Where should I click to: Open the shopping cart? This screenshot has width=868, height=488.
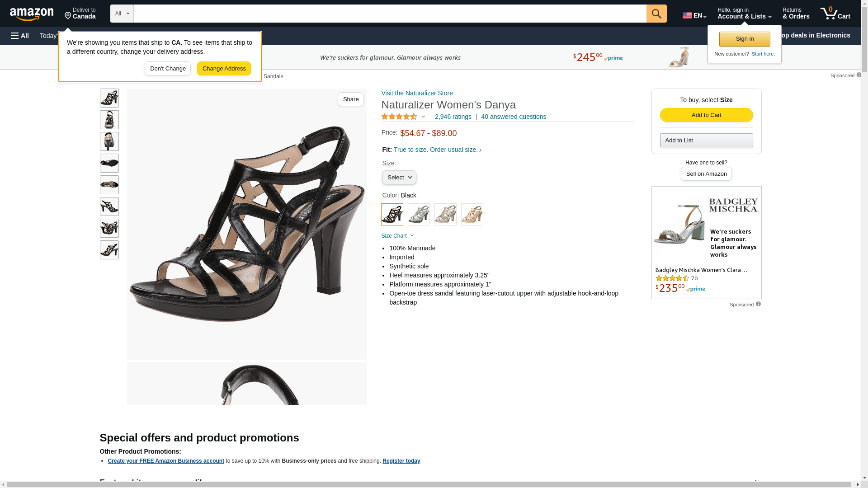click(x=835, y=14)
